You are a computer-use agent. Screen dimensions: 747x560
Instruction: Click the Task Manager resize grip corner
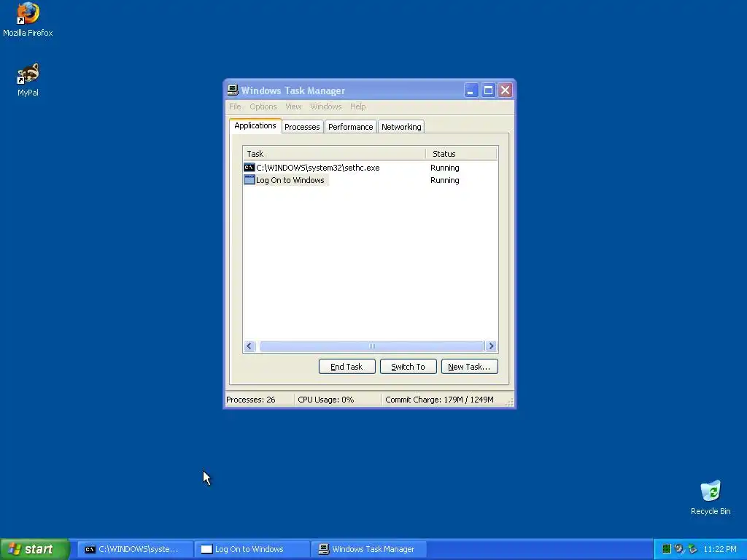tap(509, 402)
